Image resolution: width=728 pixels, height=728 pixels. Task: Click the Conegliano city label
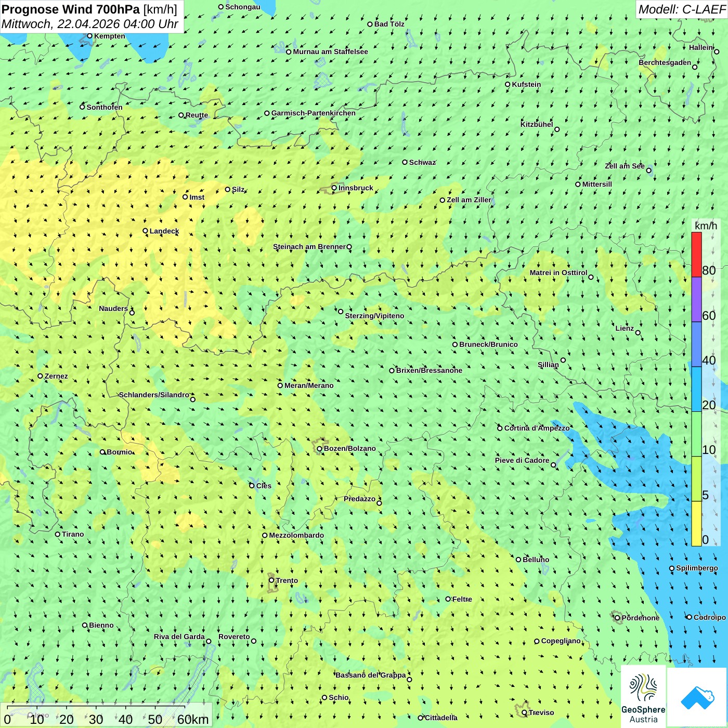pyautogui.click(x=561, y=641)
